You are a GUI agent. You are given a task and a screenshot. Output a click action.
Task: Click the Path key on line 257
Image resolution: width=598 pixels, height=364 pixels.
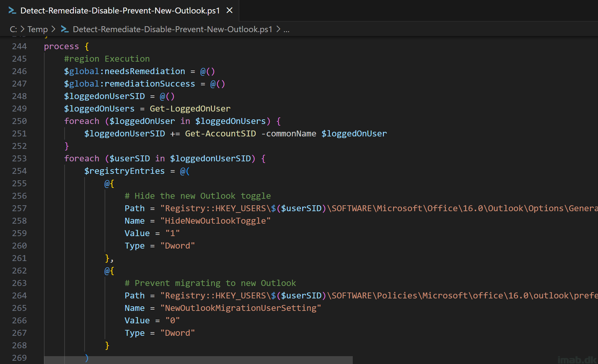[134, 209]
